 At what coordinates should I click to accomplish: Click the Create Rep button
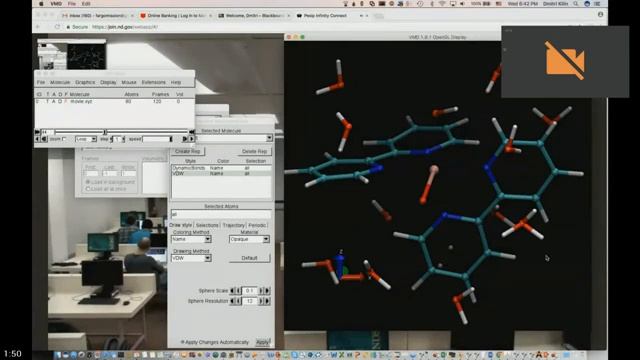click(187, 151)
